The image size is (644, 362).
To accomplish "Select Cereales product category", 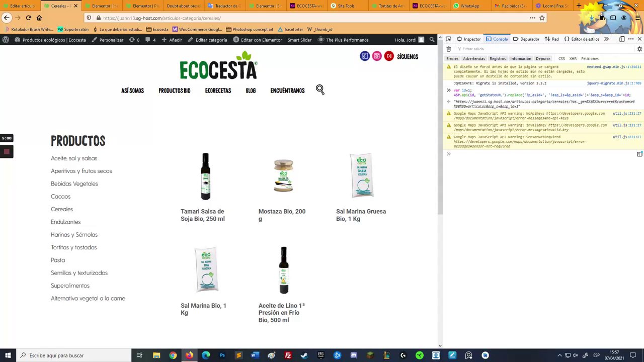I will click(62, 209).
